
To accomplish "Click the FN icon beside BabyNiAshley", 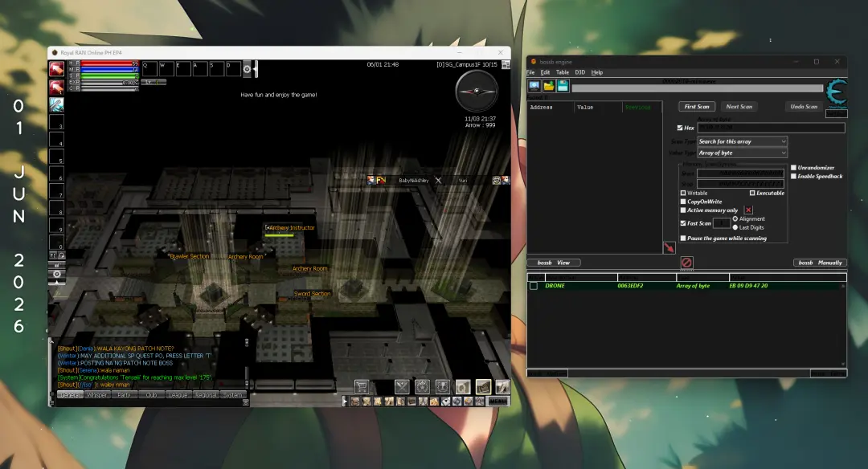I will 381,181.
